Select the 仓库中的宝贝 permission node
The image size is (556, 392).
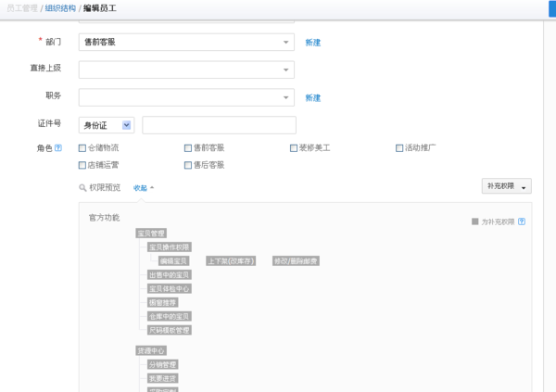pyautogui.click(x=170, y=316)
